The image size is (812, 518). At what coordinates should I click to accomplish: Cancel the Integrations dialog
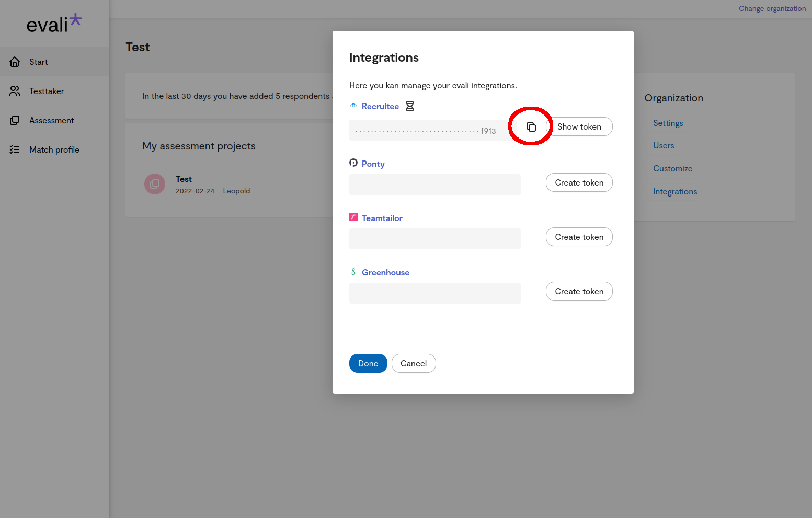pyautogui.click(x=413, y=363)
